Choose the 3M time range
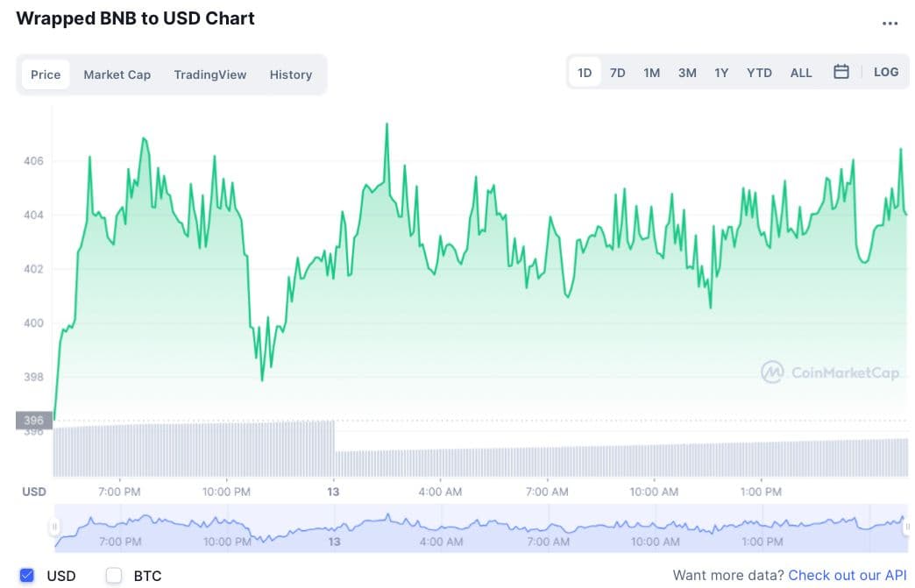 687,73
